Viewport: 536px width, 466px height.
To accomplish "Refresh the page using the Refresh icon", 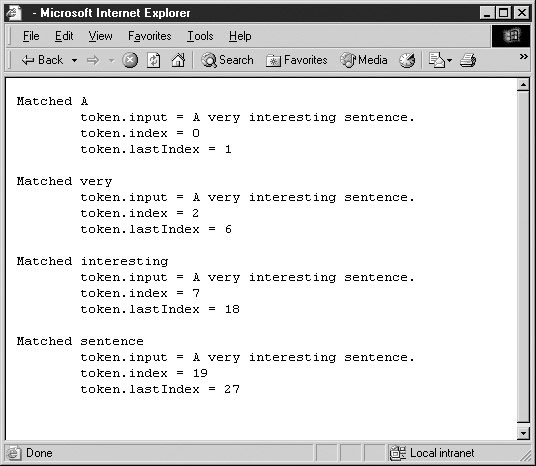I will coord(153,61).
